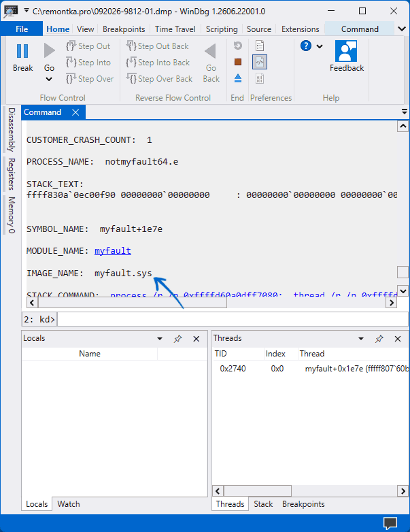Open the Source ribbon tab
Screen dimensions: 410x532
point(259,29)
